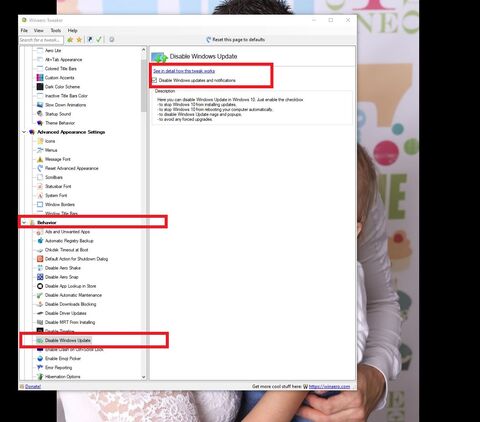This screenshot has width=480, height=422.
Task: Click the tree scrollbar down arrow
Action: [144, 377]
